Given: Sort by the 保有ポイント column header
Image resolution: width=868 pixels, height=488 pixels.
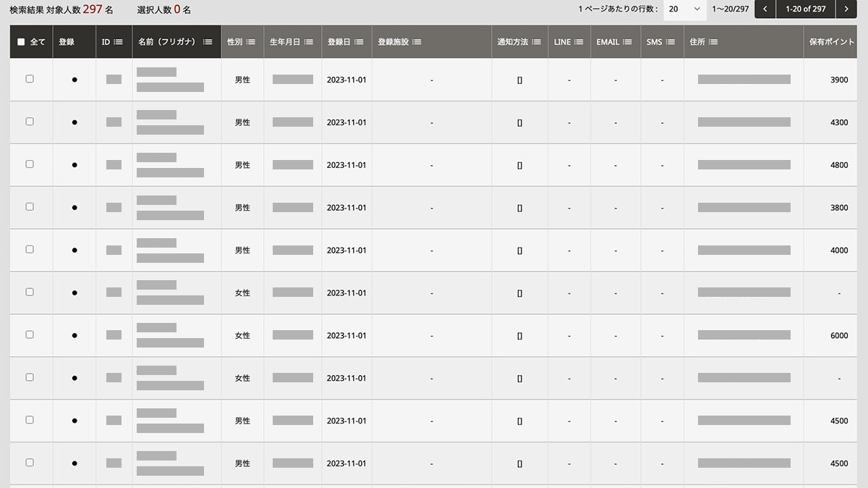Looking at the screenshot, I should pyautogui.click(x=835, y=42).
